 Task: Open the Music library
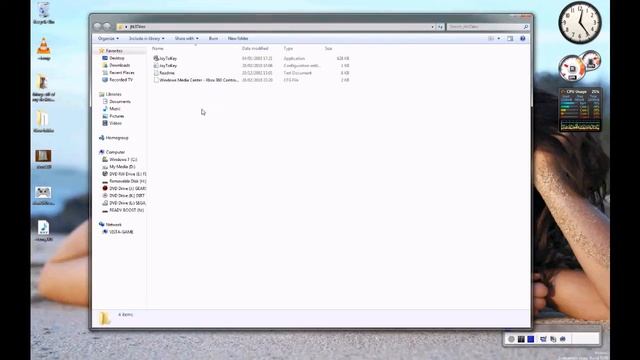115,109
